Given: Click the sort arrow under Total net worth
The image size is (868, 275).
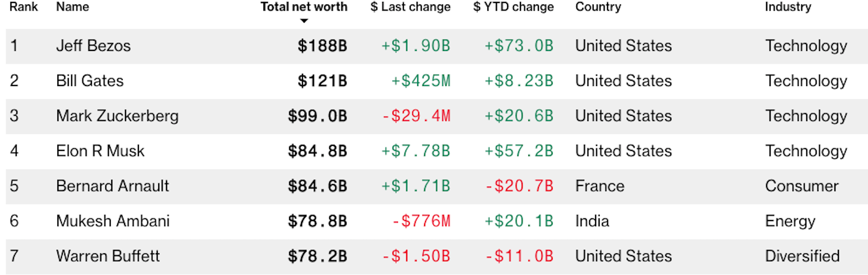Looking at the screenshot, I should [x=304, y=21].
